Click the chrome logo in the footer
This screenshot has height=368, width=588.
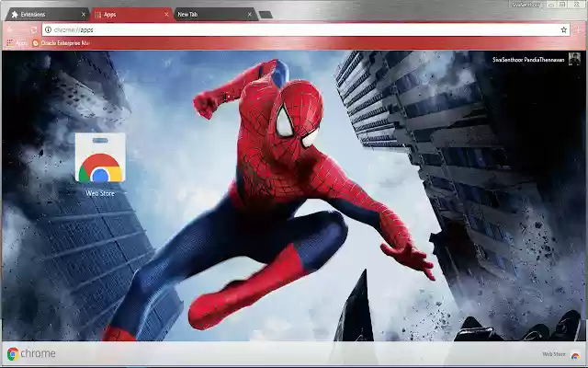tap(31, 353)
